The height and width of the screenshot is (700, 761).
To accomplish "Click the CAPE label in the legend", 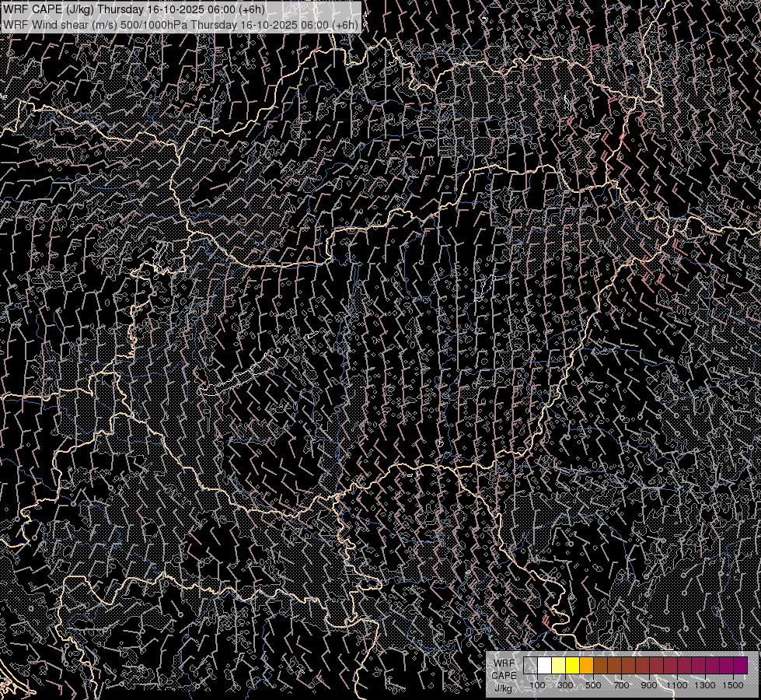I will [504, 675].
